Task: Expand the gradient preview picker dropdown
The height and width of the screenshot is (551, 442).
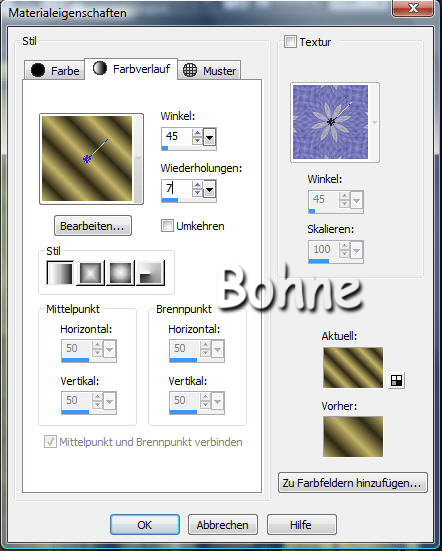Action: coord(138,158)
